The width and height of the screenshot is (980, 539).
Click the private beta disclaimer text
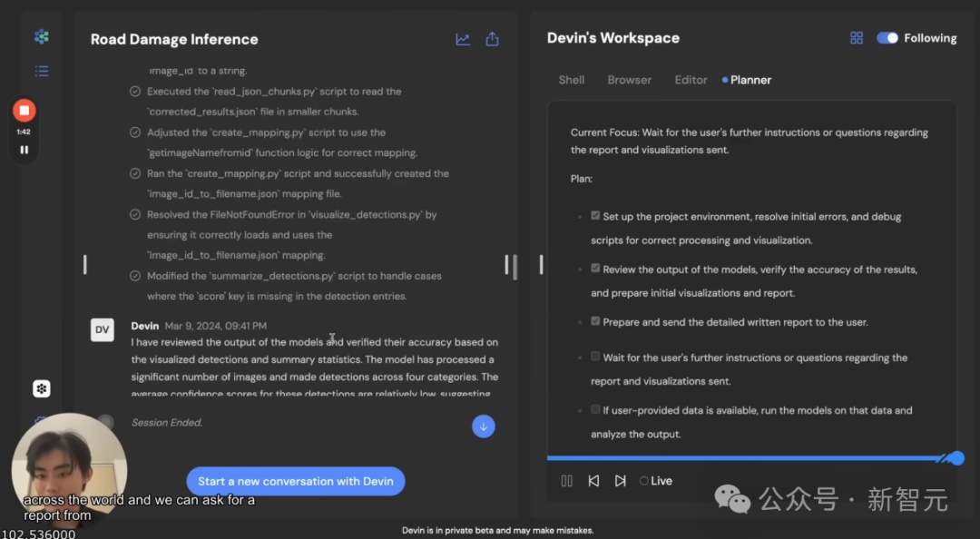point(497,530)
